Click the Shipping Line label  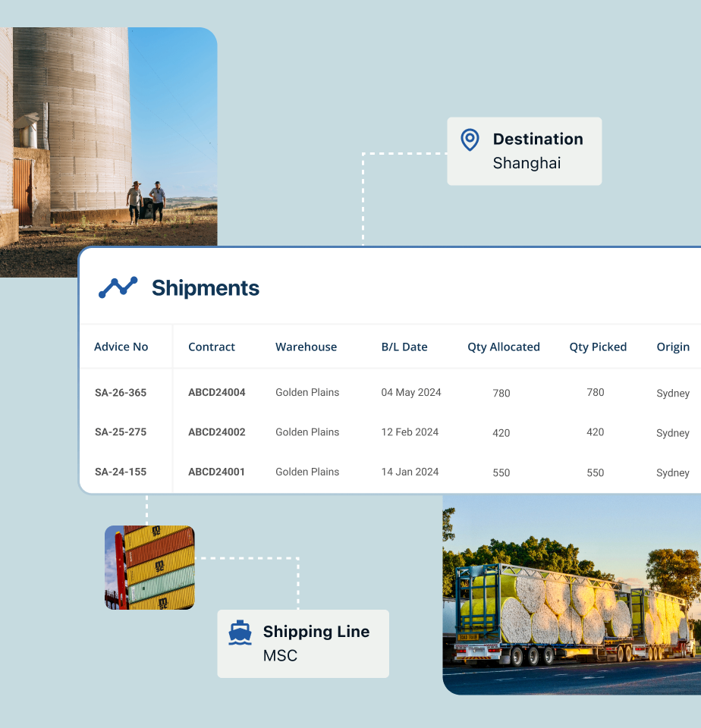coord(316,632)
